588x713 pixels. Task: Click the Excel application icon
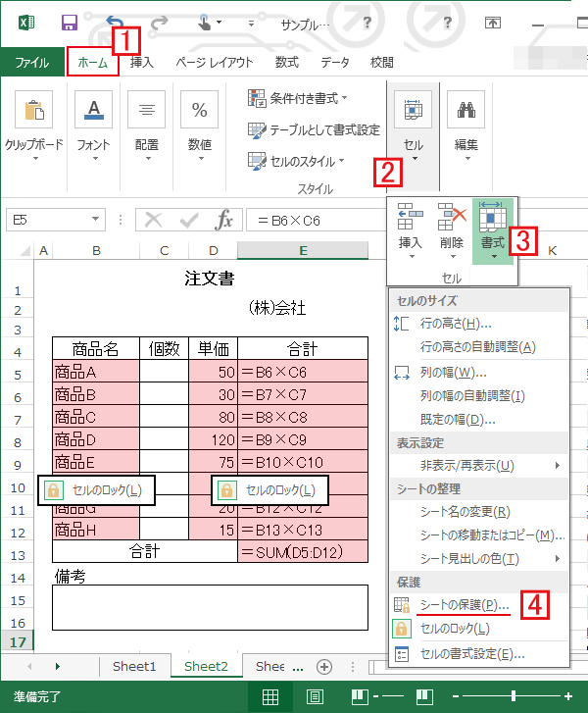click(x=25, y=23)
